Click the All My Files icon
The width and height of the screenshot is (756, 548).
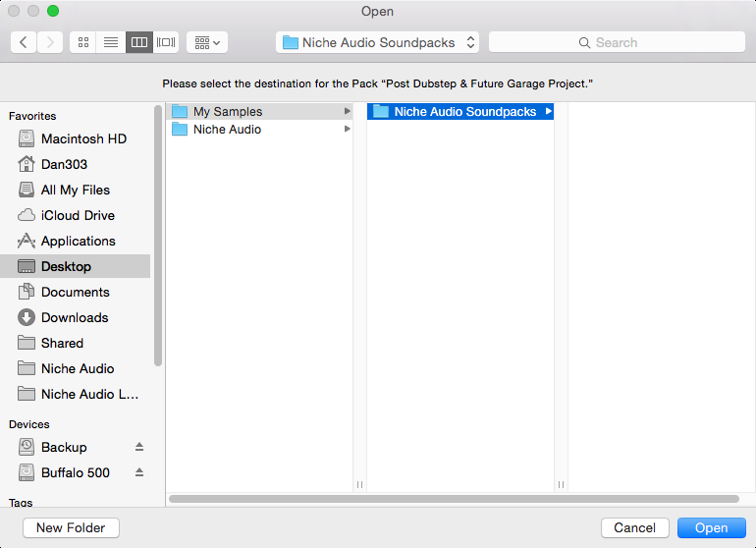click(x=27, y=190)
